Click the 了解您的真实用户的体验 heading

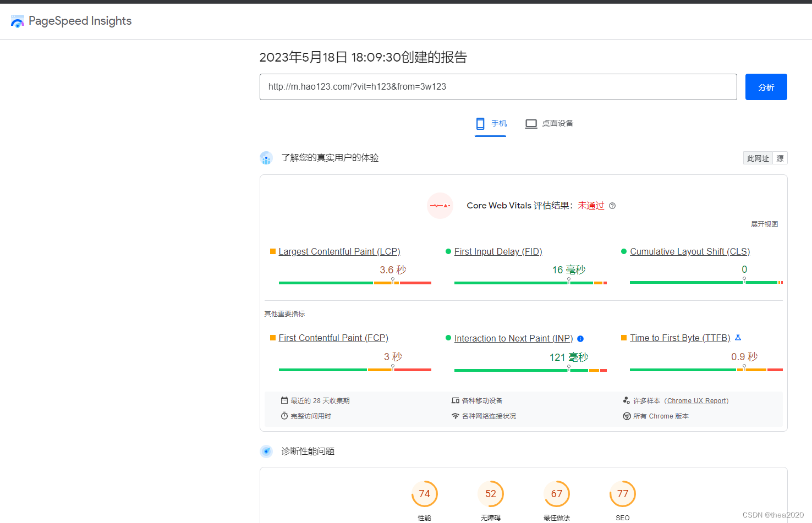[330, 158]
